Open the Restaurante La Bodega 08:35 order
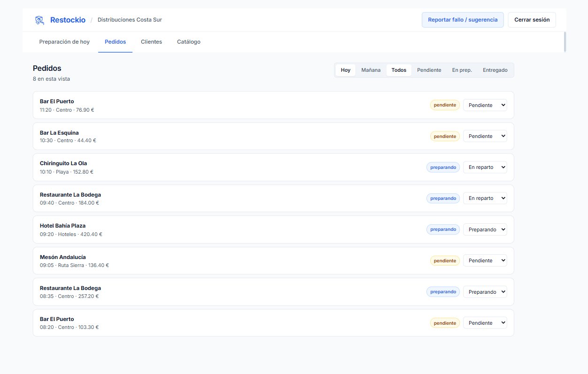This screenshot has height=374, width=588. click(x=70, y=288)
